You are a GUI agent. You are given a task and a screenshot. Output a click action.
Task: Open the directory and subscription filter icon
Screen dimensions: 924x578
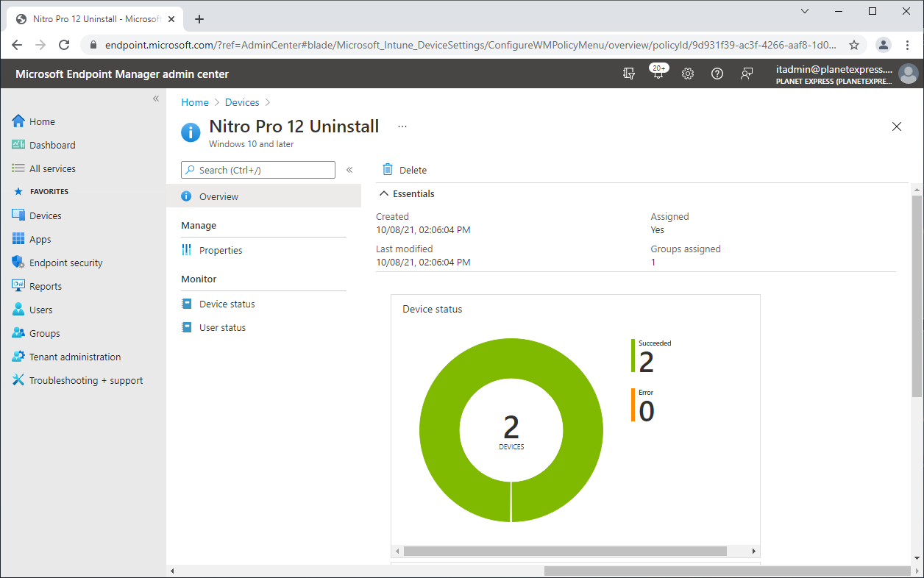[x=628, y=74]
